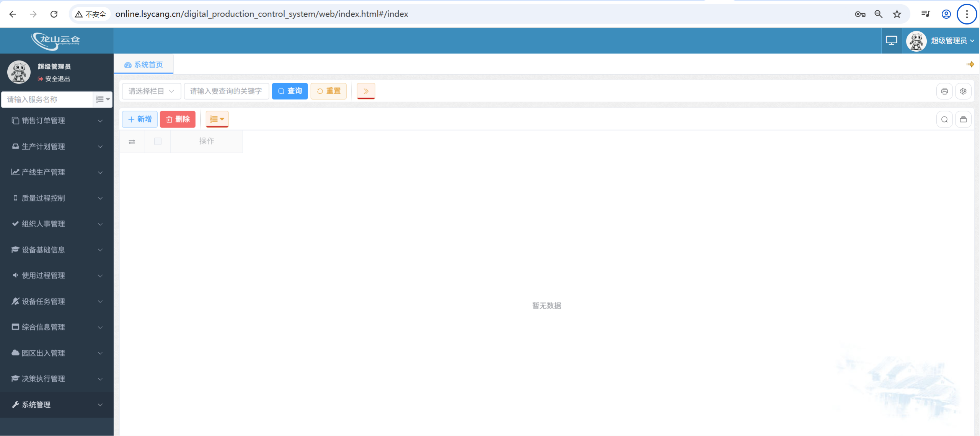
Task: Tick the select-all checkbox in table header
Action: 158,142
